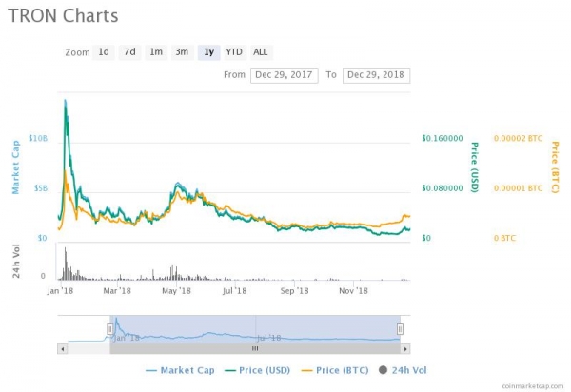Click the 0.00001 BTC axis label
Screen dimensions: 571x392
pyautogui.click(x=519, y=188)
